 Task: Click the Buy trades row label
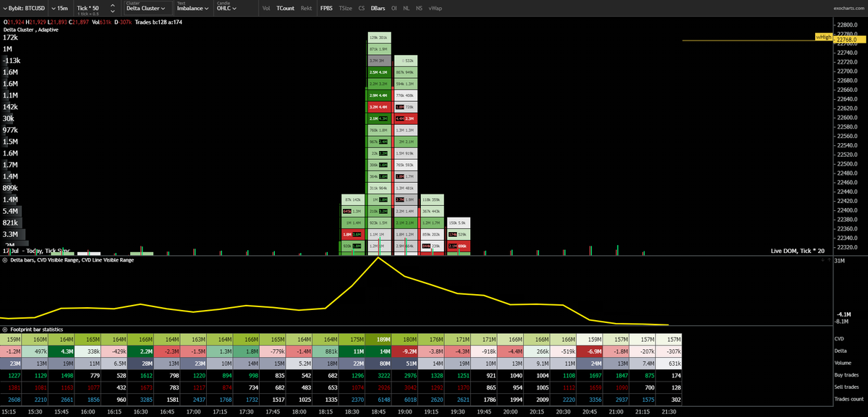pyautogui.click(x=847, y=375)
